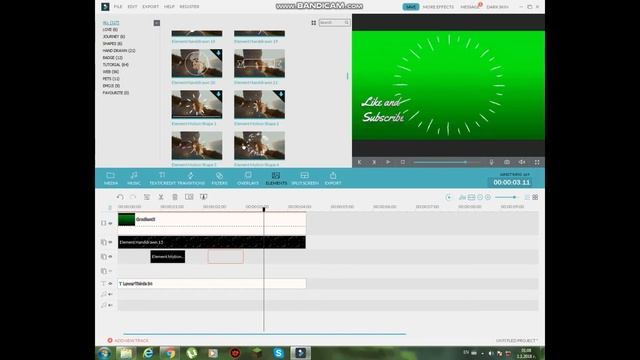Select the Tutorial category
This screenshot has height=360, width=640.
pyautogui.click(x=116, y=64)
